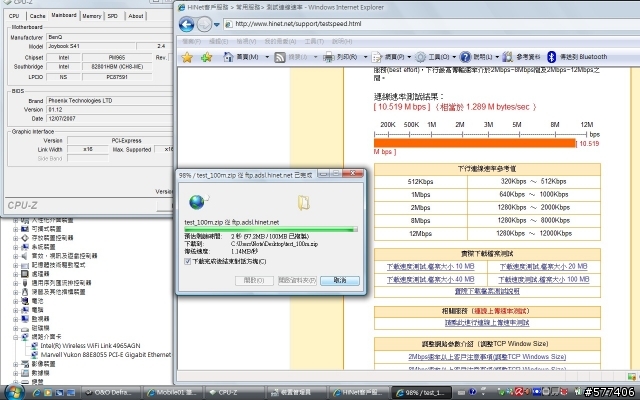Expand the sound, video and game controllers node

[16, 256]
